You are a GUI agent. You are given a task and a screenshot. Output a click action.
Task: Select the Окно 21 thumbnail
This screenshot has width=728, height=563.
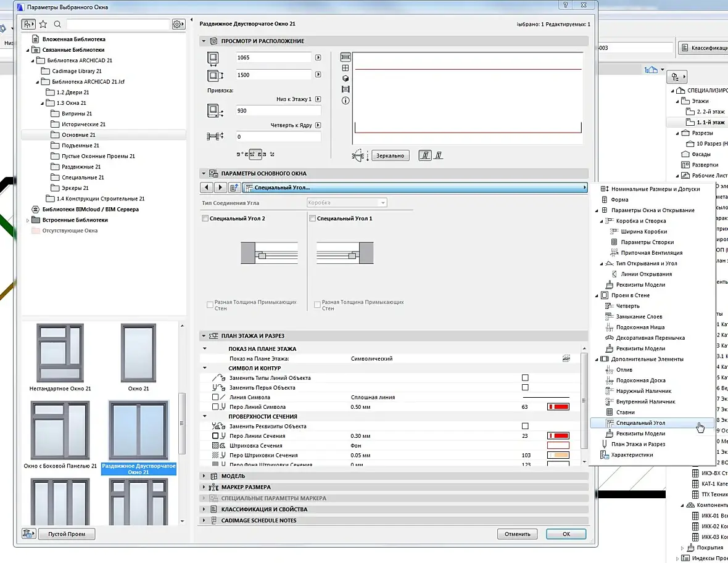138,353
